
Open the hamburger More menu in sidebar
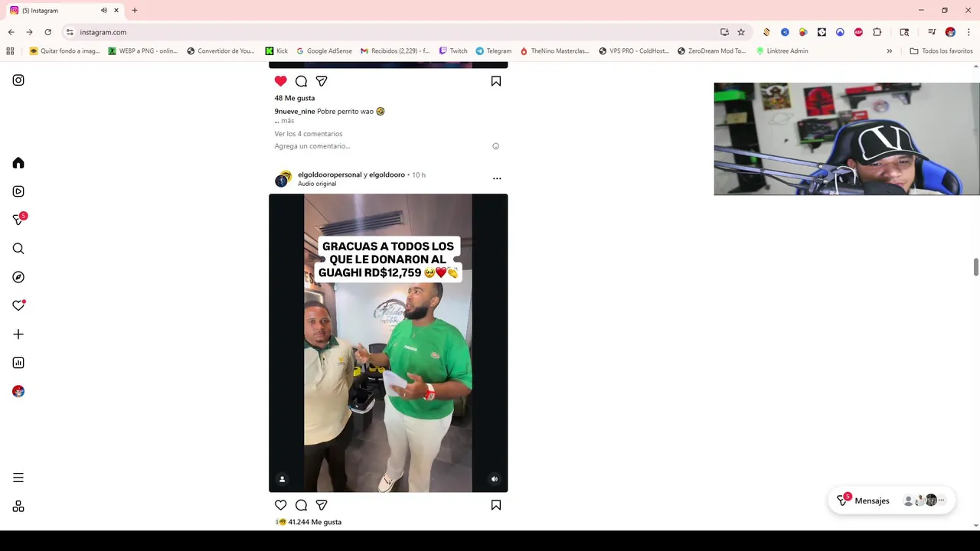click(x=18, y=478)
